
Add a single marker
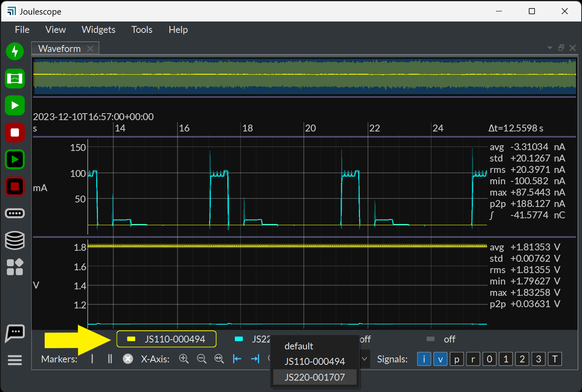tap(92, 359)
